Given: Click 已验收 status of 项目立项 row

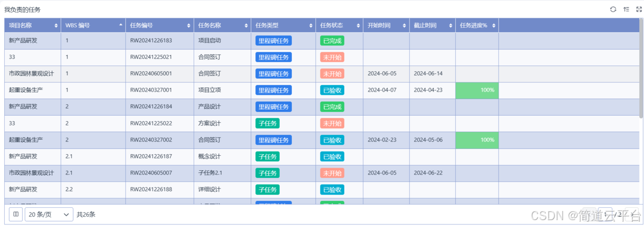Looking at the screenshot, I should coord(332,91).
